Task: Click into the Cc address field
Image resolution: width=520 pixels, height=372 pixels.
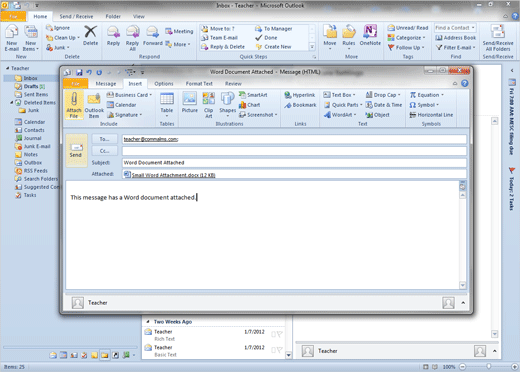Action: click(294, 151)
